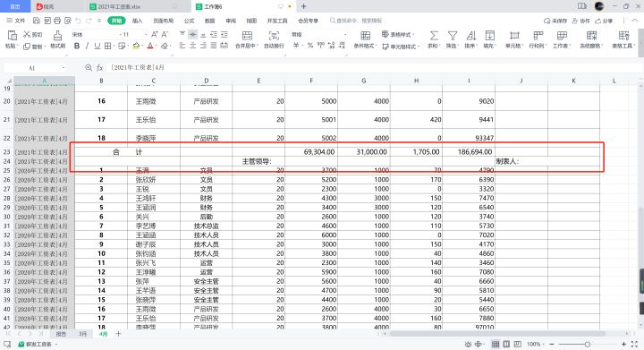Click the Conditional Formatting (条件格式) icon

pos(365,35)
